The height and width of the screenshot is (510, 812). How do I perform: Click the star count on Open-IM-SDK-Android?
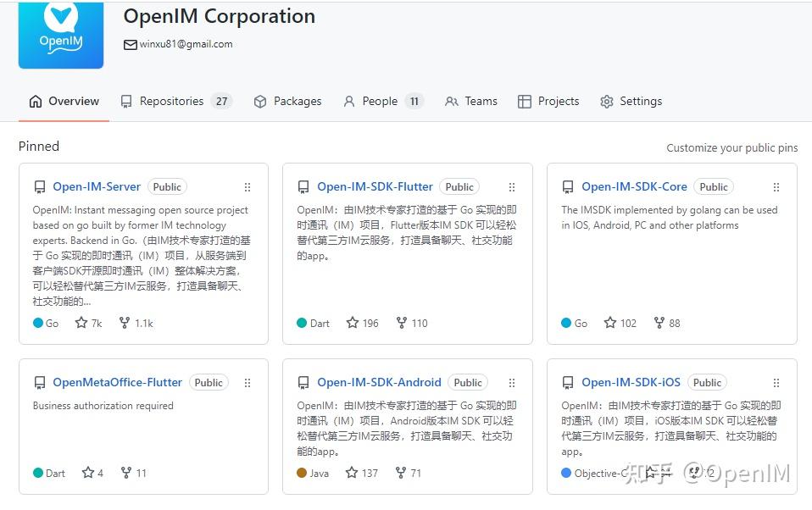pos(362,474)
